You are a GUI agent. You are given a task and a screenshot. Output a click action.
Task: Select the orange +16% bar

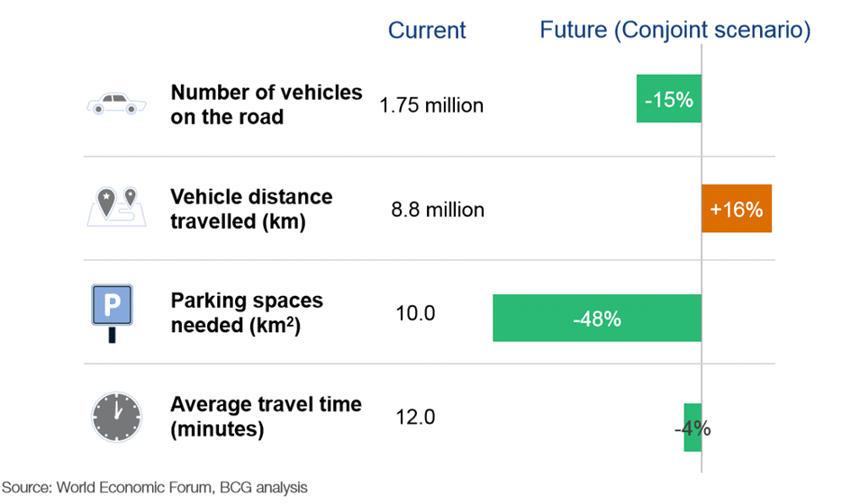pyautogui.click(x=737, y=209)
